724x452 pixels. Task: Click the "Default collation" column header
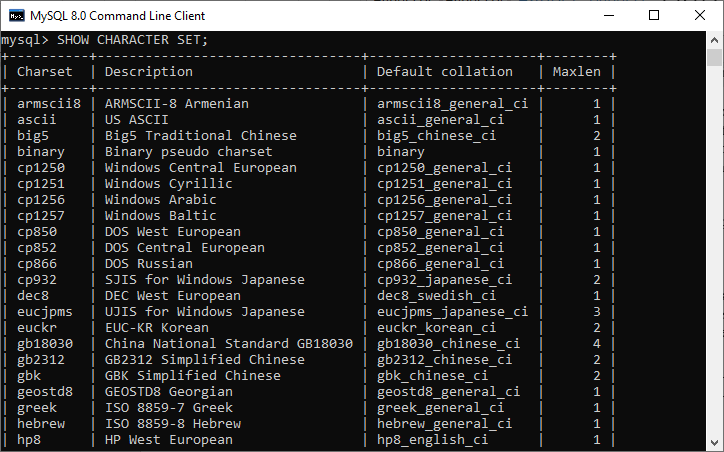point(445,72)
